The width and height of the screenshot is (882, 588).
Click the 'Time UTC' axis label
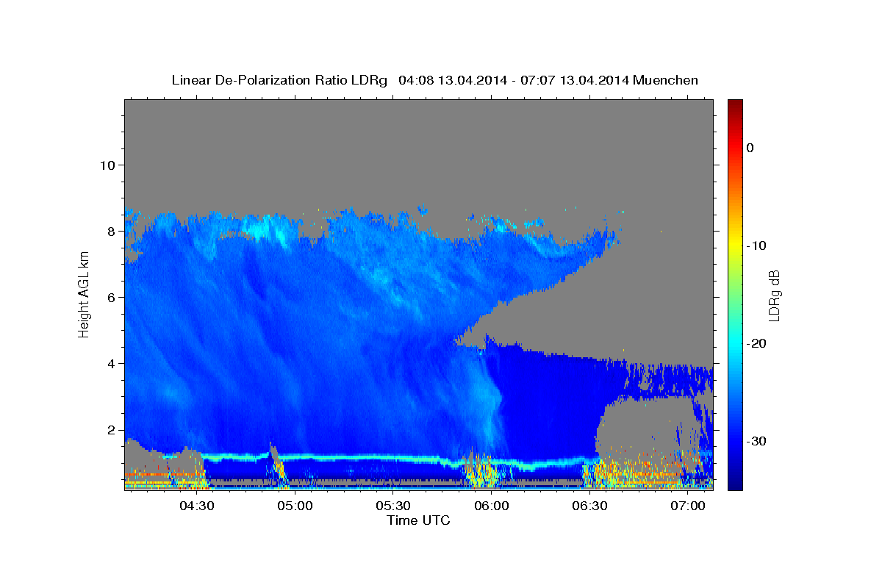[418, 520]
